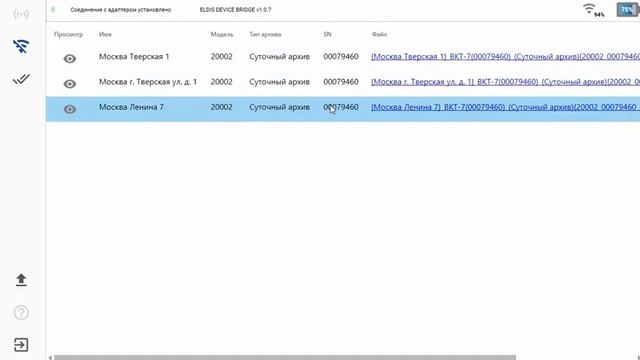This screenshot has width=640, height=360.
Task: Click the Соединение с адаптером установлено status text
Action: [120, 9]
